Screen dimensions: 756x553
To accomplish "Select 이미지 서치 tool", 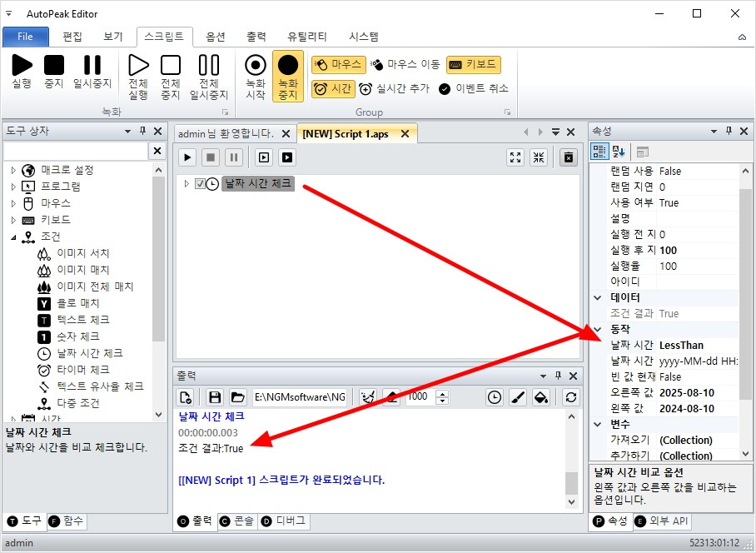I will [x=74, y=254].
